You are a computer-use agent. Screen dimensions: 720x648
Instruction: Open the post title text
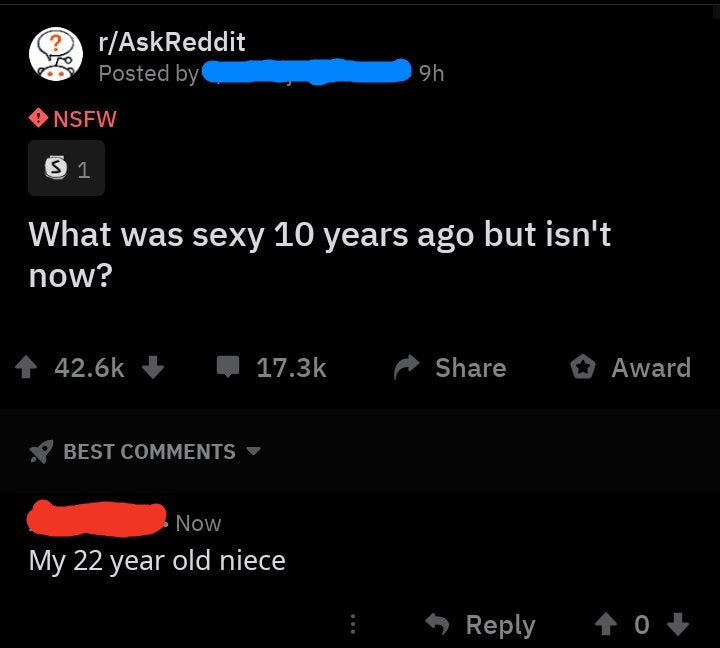pos(320,253)
